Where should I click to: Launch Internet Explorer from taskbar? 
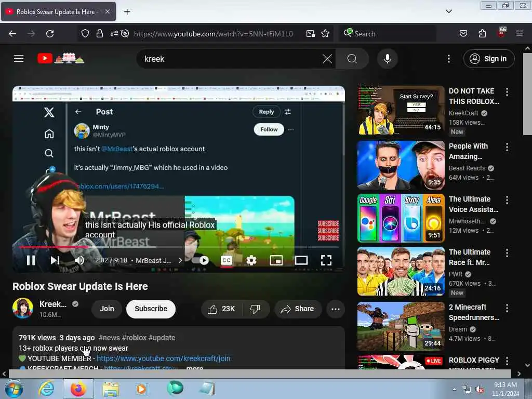coord(46,389)
